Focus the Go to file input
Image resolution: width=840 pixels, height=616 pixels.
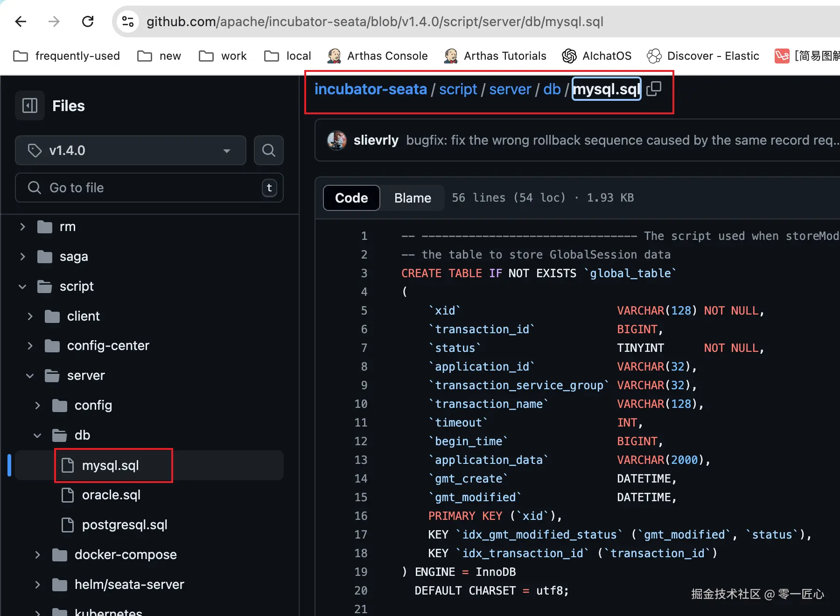point(149,188)
